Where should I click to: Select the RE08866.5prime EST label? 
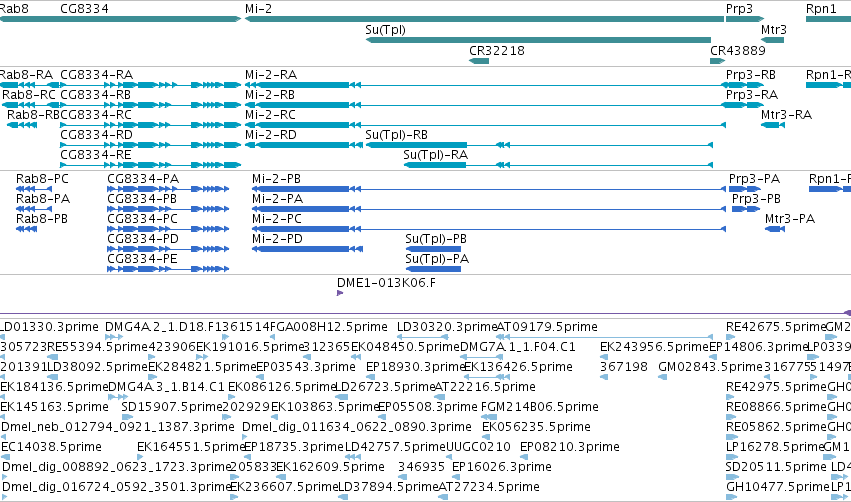coord(776,406)
